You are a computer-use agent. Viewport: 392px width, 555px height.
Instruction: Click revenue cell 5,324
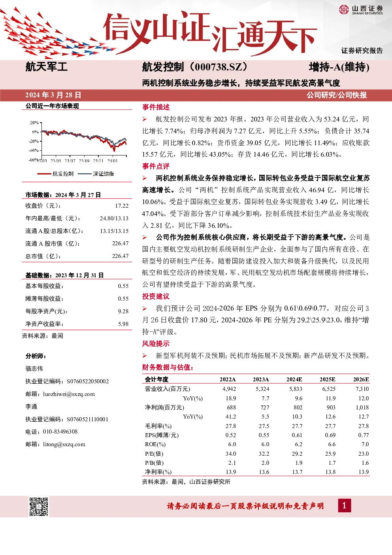[262, 389]
